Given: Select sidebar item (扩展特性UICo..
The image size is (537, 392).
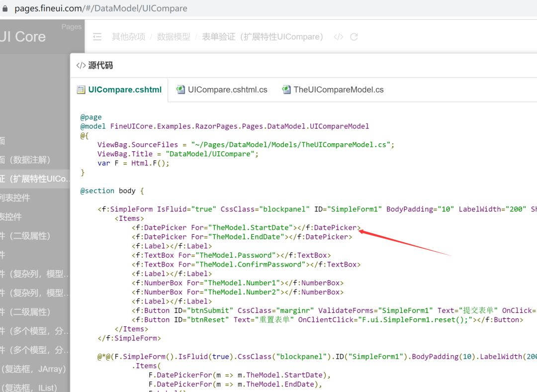Looking at the screenshot, I should [x=34, y=179].
